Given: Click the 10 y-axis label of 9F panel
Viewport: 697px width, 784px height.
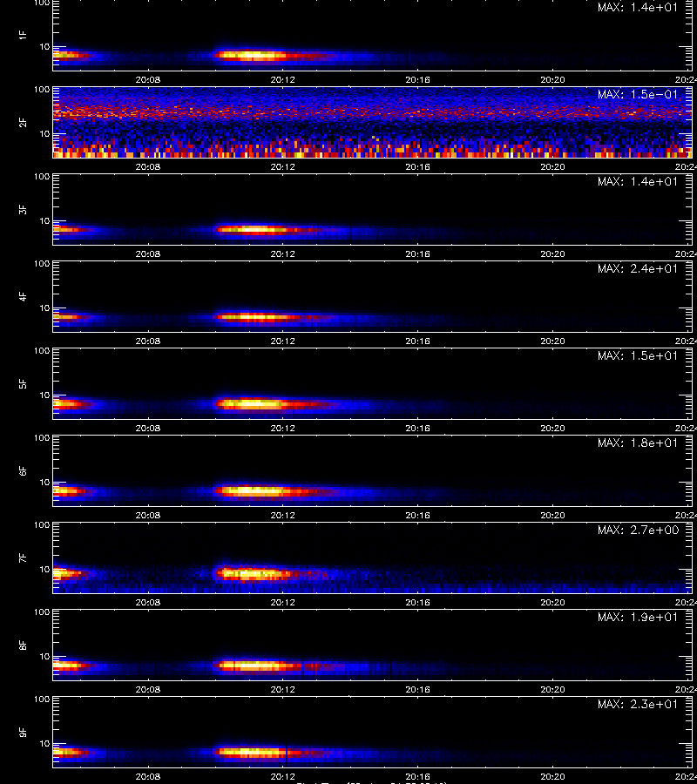Looking at the screenshot, I should pyautogui.click(x=44, y=744).
